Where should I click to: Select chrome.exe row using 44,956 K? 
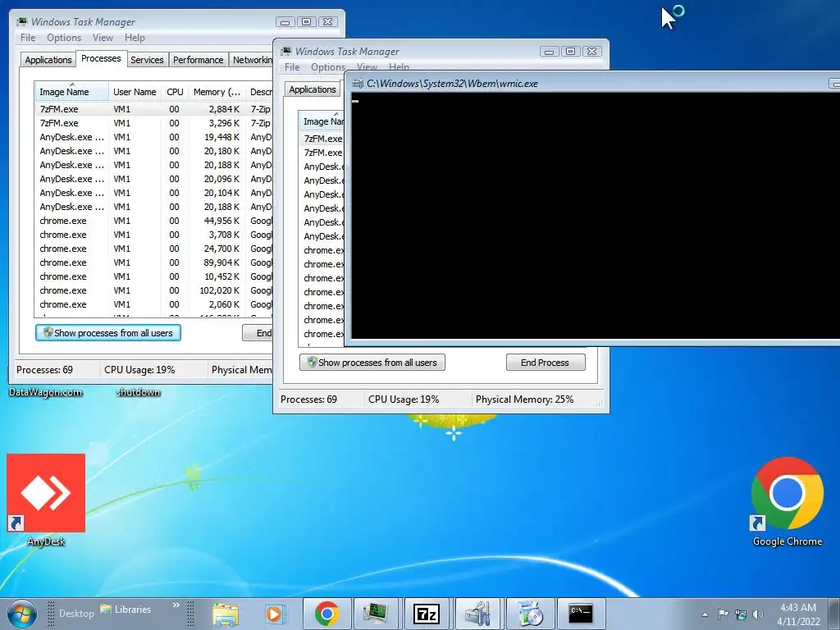153,220
